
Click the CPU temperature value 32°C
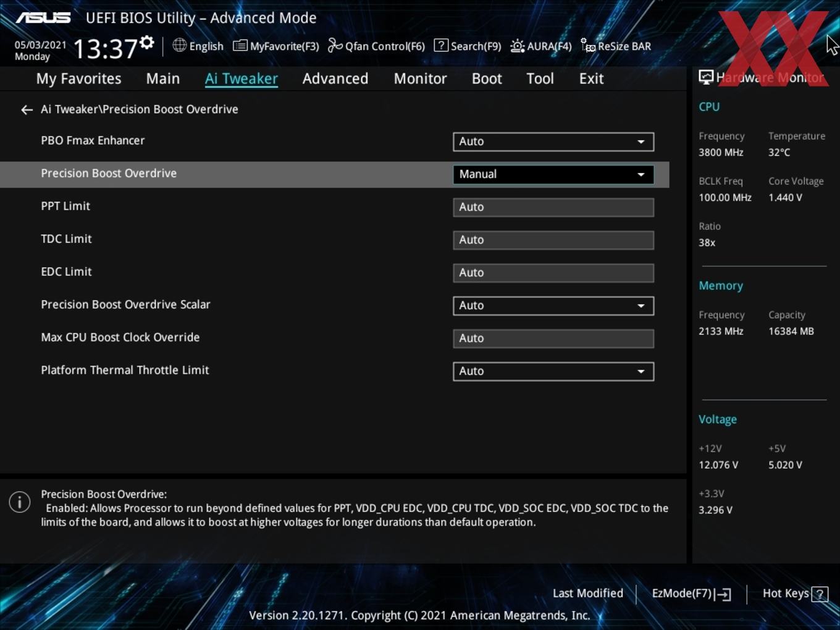(x=779, y=152)
